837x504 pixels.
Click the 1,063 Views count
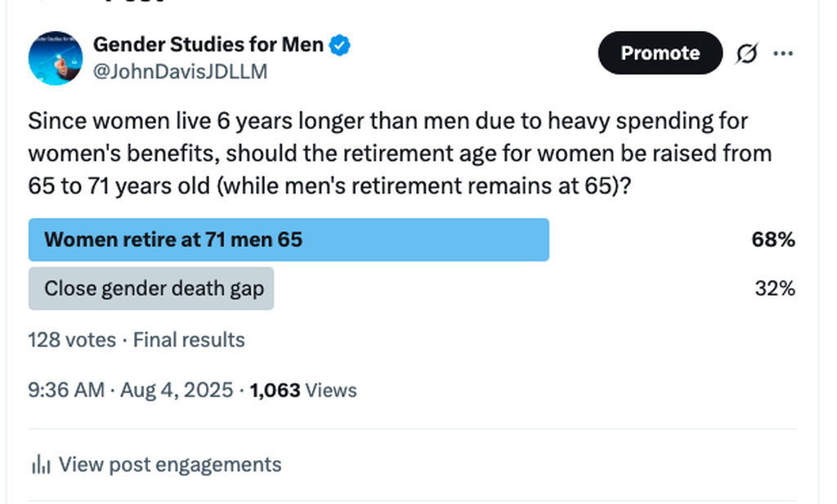tap(303, 390)
